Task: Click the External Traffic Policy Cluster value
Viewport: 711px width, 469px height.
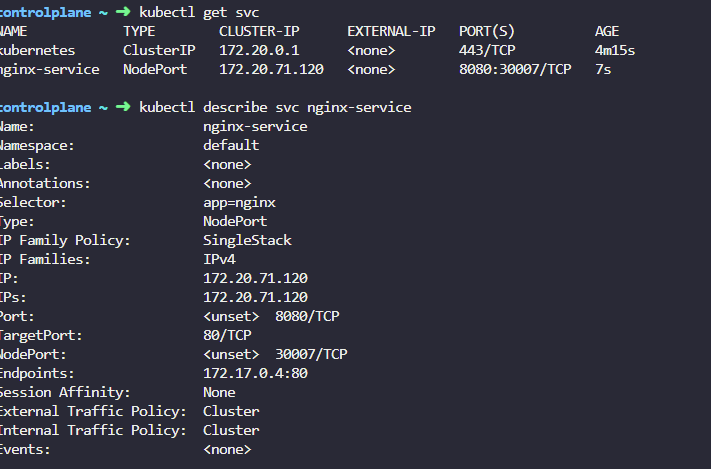Action: tap(231, 411)
